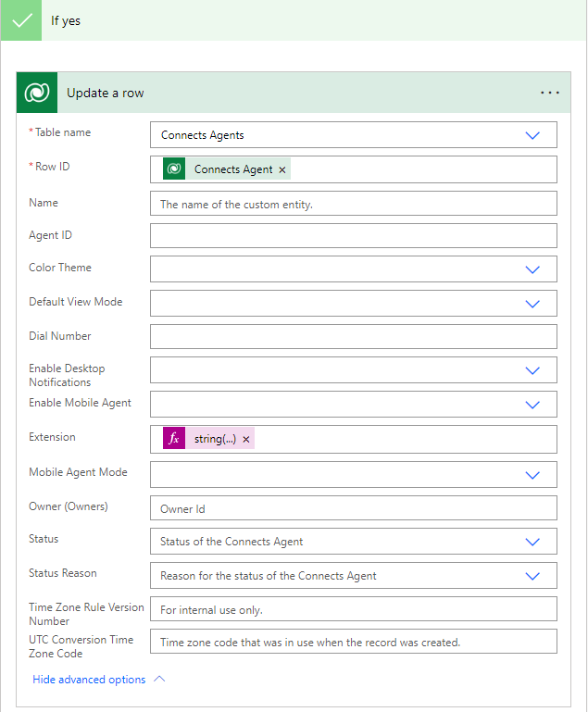The height and width of the screenshot is (712, 588).
Task: Click the fx expression icon in Extension field
Action: 174,439
